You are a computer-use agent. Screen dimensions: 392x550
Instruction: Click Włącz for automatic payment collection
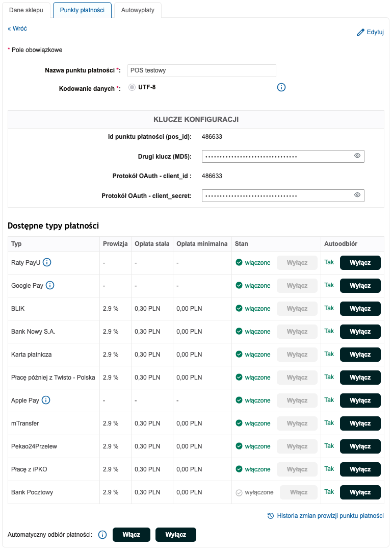tap(131, 535)
